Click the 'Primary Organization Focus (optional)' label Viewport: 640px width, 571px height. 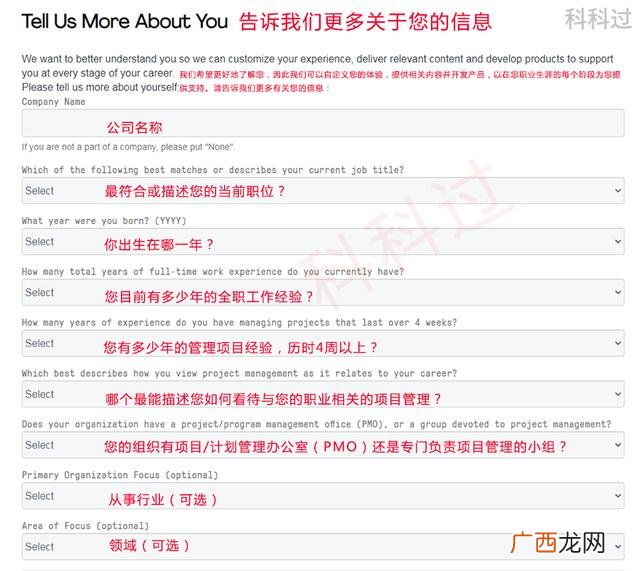[x=120, y=475]
